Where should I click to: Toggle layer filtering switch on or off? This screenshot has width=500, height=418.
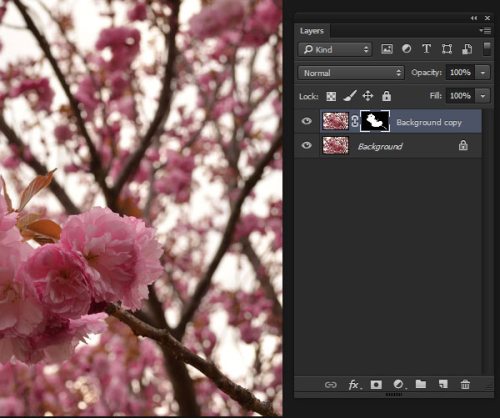pyautogui.click(x=487, y=49)
